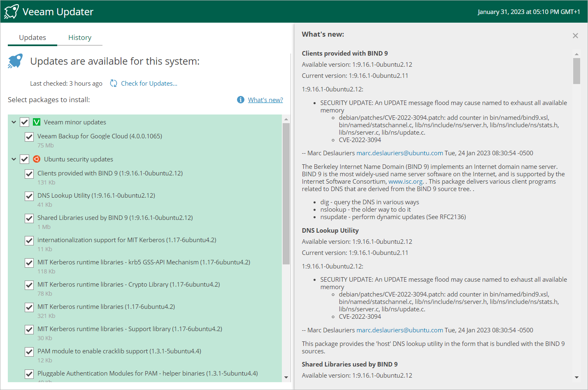
Task: Collapse the Ubuntu security updates group
Action: tap(14, 159)
